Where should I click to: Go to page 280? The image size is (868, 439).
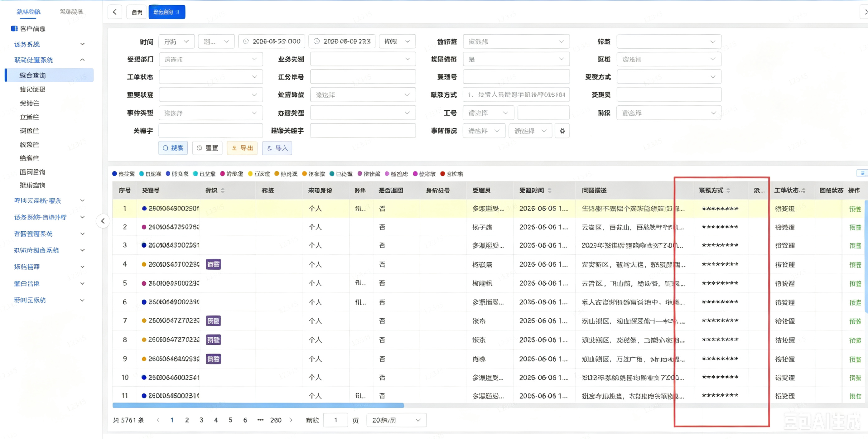276,420
